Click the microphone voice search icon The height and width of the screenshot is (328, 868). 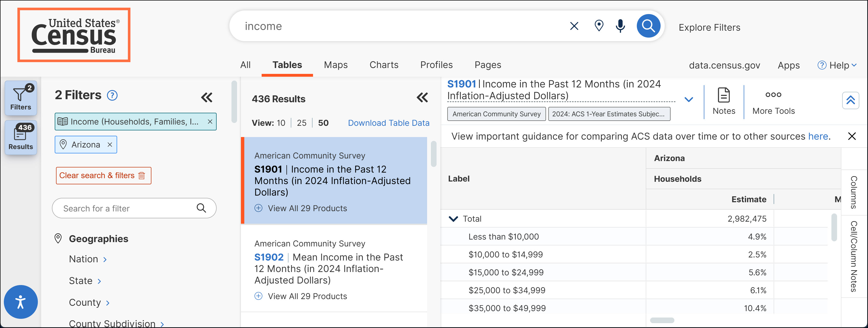620,26
